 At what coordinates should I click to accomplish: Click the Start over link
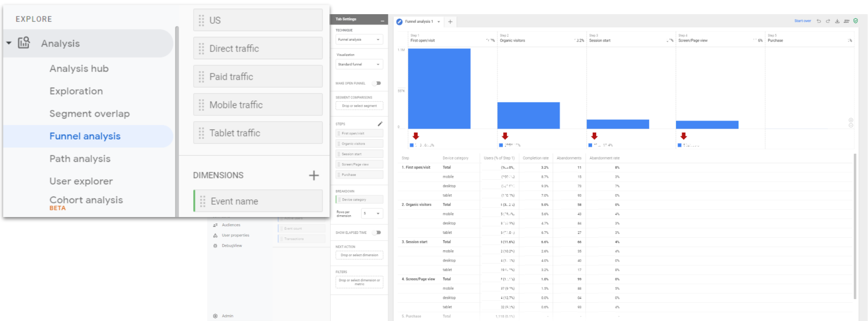click(802, 21)
